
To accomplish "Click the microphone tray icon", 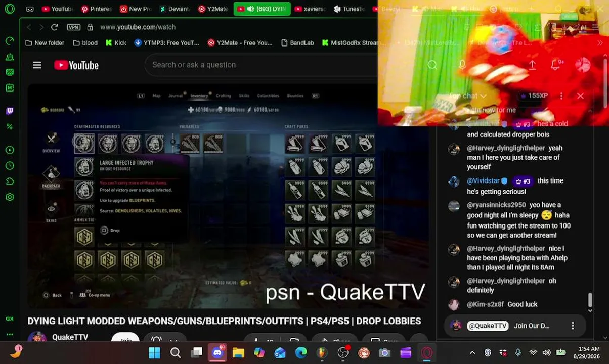I will point(518,353).
